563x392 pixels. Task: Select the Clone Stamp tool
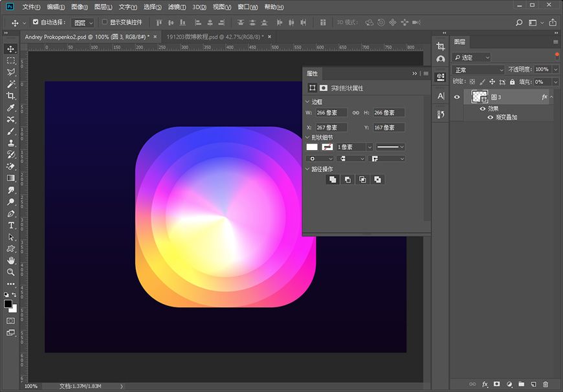click(x=11, y=143)
